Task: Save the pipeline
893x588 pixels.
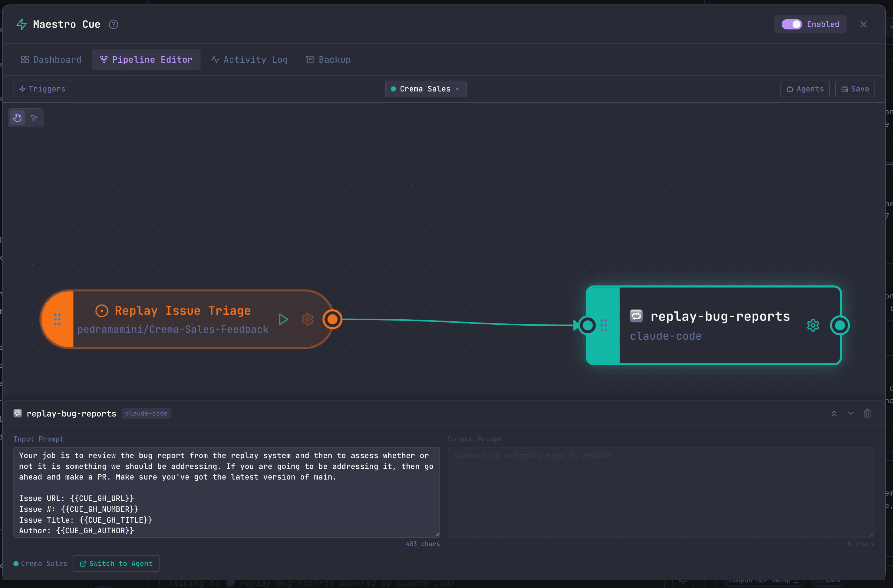Action: (x=855, y=89)
